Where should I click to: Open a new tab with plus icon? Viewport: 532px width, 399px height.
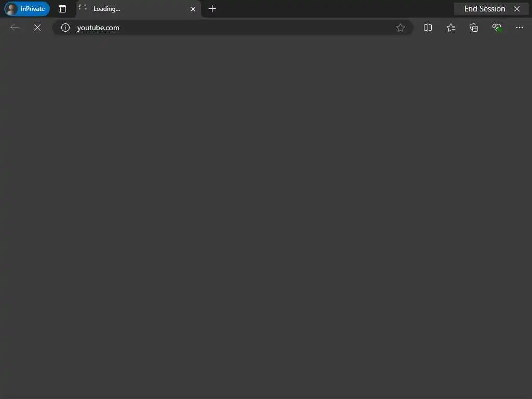point(212,9)
